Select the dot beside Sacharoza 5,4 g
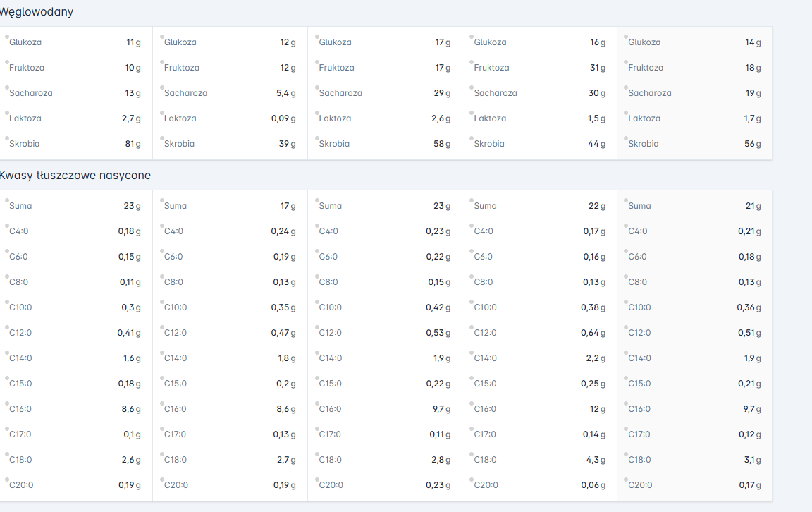The height and width of the screenshot is (512, 812). click(x=161, y=87)
